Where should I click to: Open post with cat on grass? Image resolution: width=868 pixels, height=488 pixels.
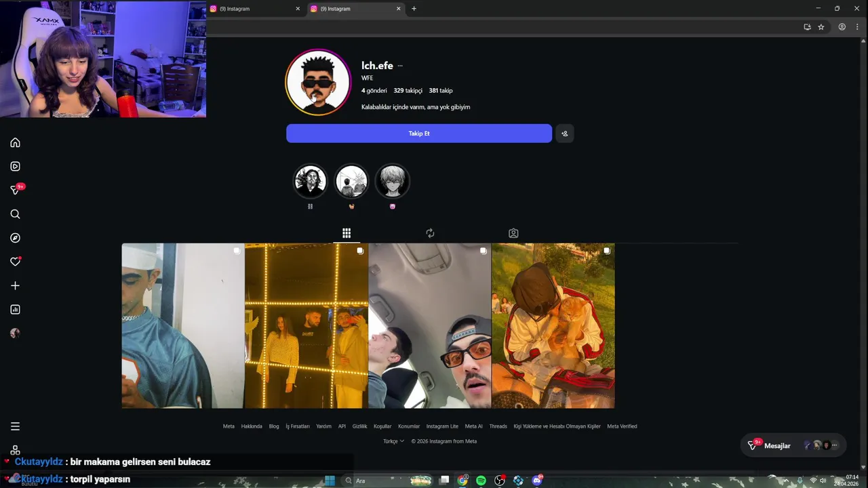point(553,326)
